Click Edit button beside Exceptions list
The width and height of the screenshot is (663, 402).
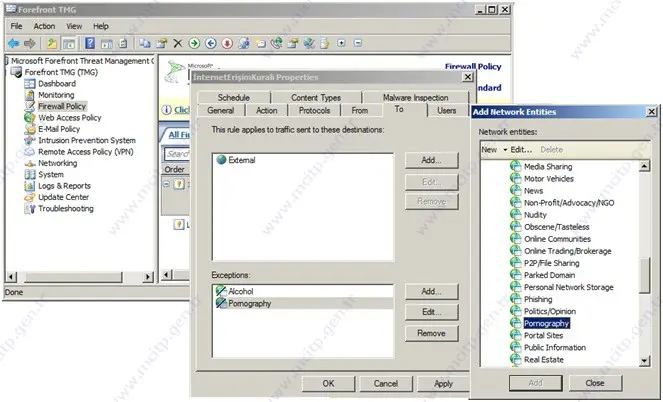(431, 312)
